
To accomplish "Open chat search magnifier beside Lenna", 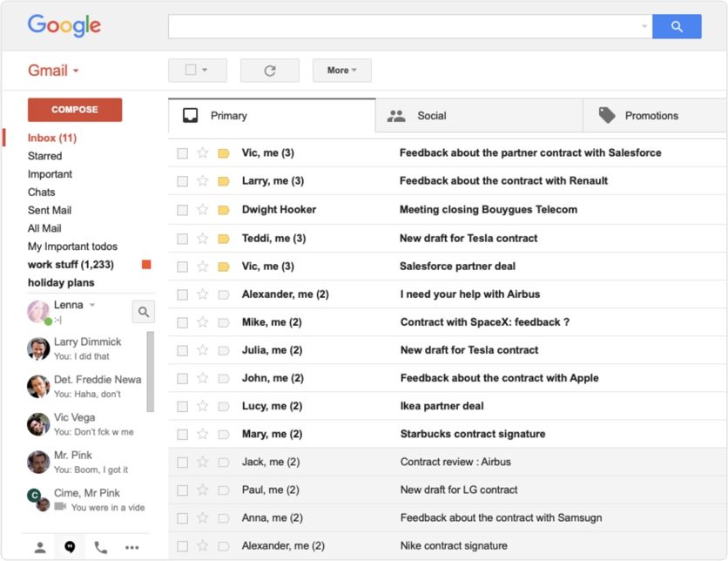I will click(144, 312).
